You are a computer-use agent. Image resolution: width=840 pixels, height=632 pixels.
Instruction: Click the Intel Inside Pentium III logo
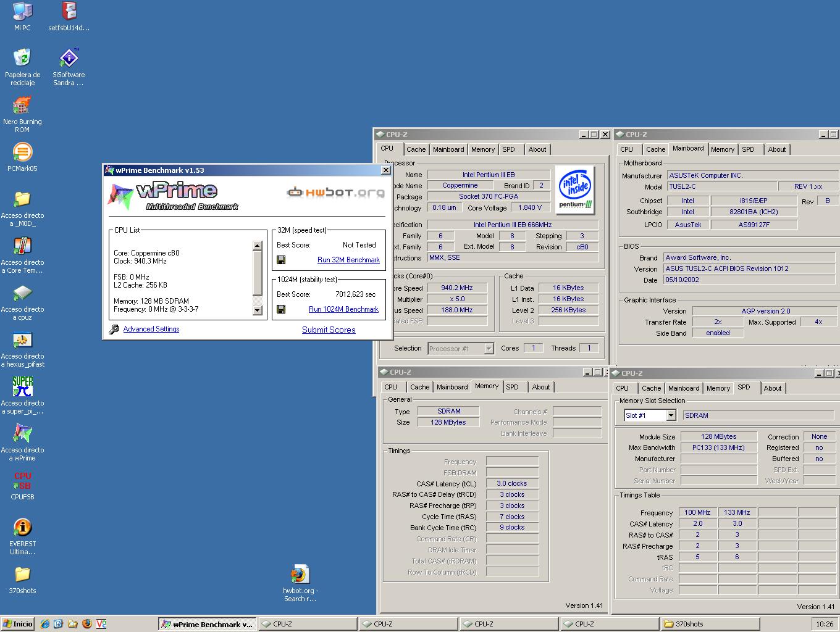[575, 189]
